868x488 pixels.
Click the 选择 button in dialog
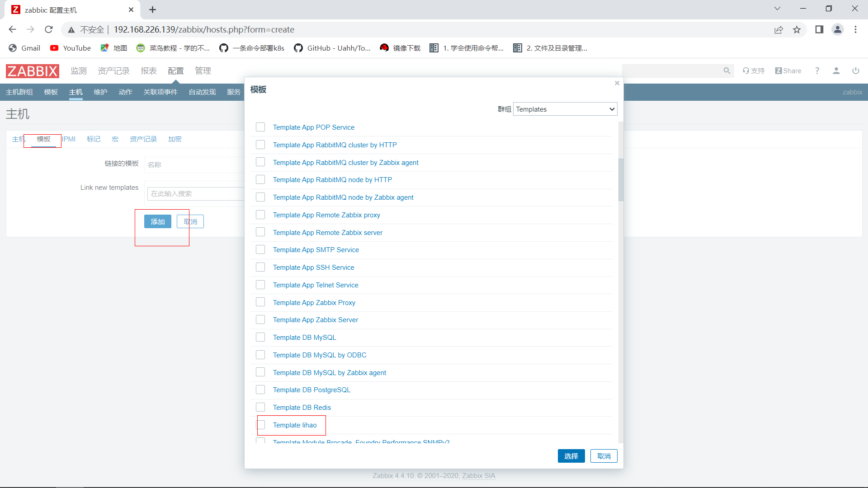571,456
